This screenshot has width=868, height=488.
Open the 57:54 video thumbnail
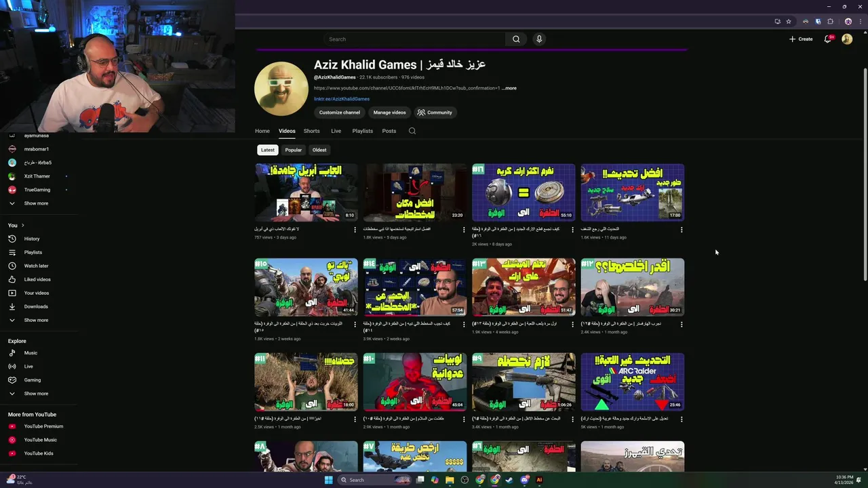tap(415, 287)
